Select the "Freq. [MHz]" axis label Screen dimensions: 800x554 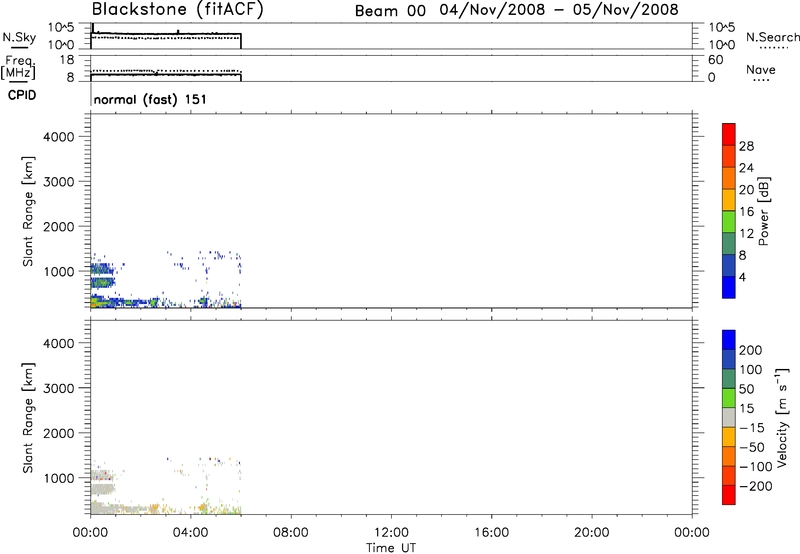tap(19, 68)
